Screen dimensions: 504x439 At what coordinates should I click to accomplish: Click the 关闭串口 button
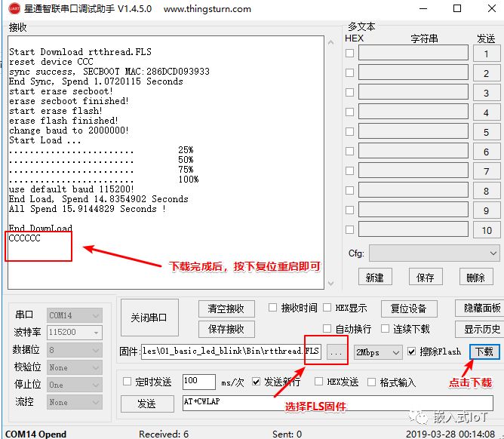tap(154, 317)
